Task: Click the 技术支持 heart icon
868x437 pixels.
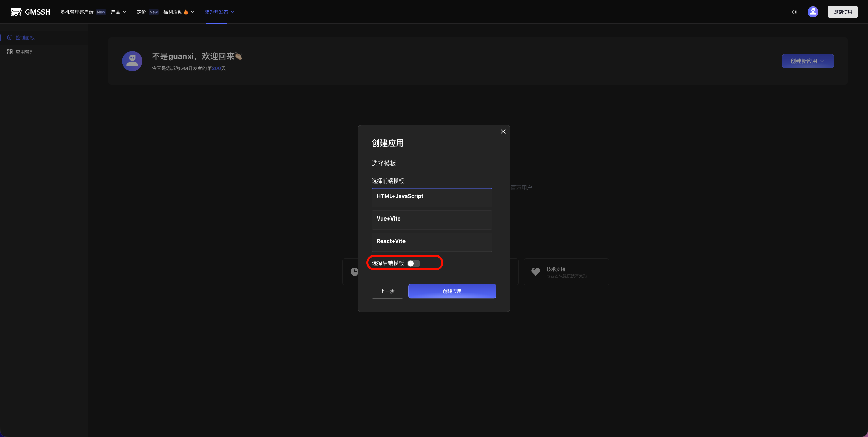Action: coord(535,272)
